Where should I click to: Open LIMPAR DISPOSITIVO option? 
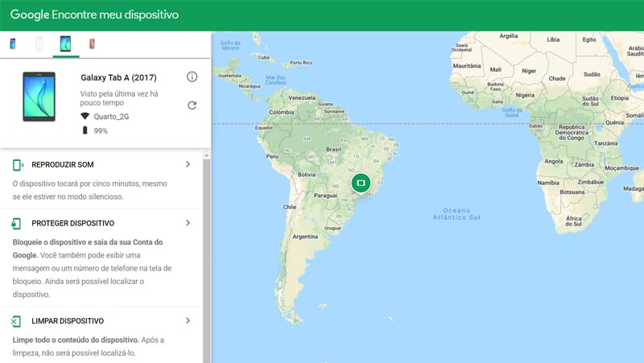[68, 321]
